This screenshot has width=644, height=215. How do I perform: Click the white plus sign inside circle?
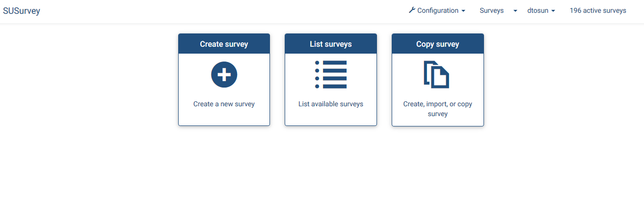(x=224, y=75)
